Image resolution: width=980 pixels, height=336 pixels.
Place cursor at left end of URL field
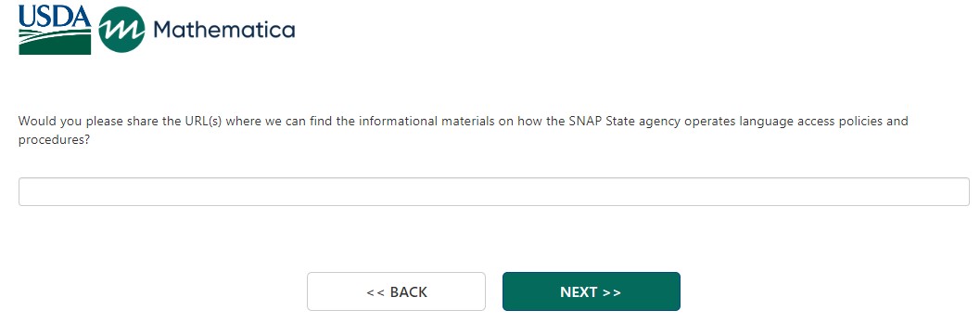tap(26, 191)
